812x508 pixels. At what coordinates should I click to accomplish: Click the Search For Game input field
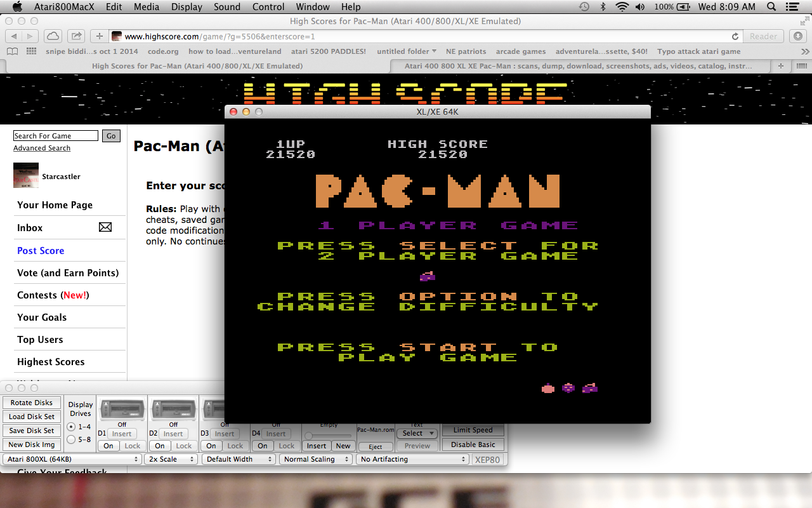click(x=56, y=136)
